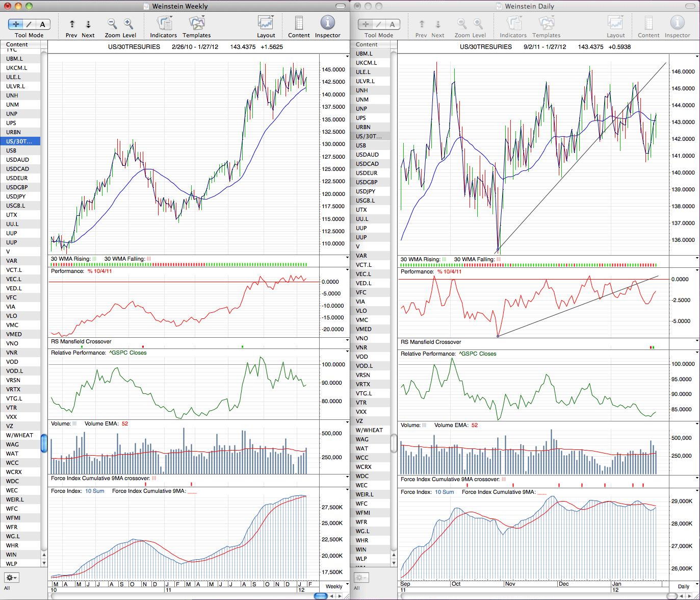Click the zoom out magnifier in Weekly toolbar
Viewport: 700px width, 600px height.
[x=112, y=23]
